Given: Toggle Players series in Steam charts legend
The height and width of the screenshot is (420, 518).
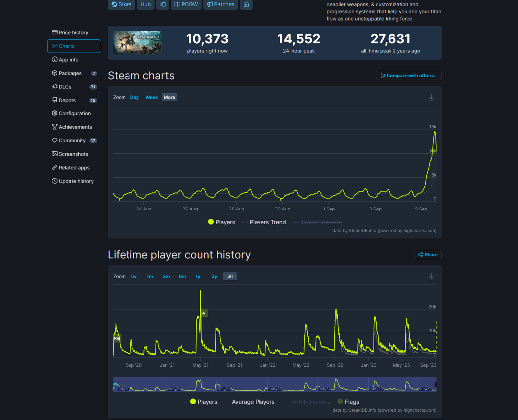Looking at the screenshot, I should [x=221, y=222].
